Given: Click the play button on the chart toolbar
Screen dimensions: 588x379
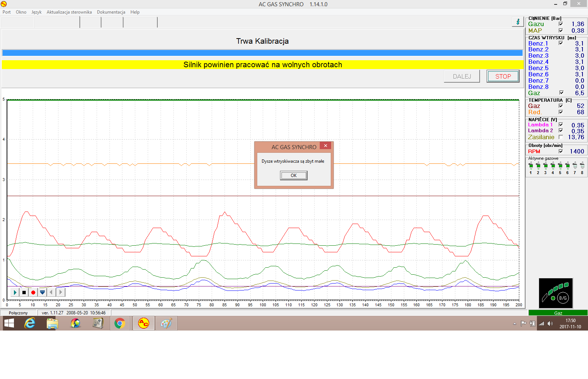Looking at the screenshot, I should 15,292.
